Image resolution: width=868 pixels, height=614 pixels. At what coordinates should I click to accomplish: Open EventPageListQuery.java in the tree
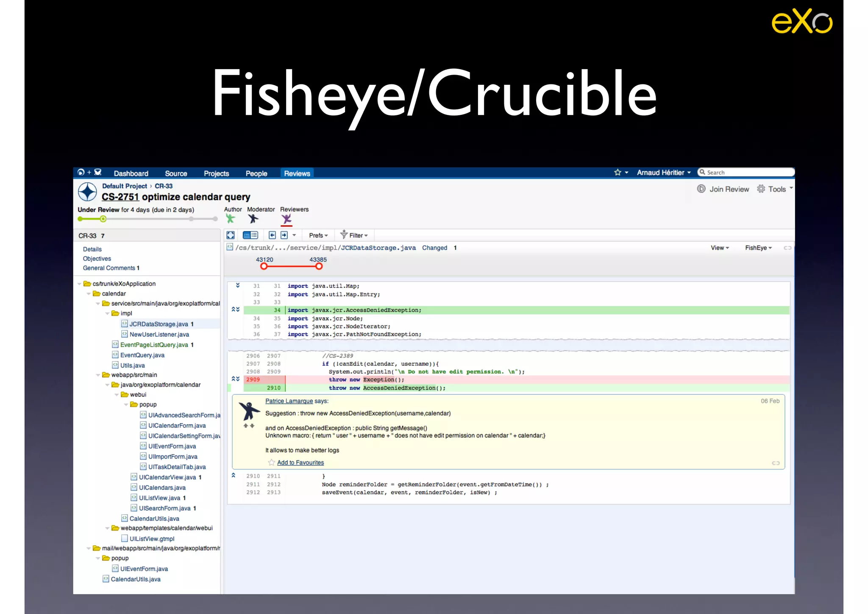tap(154, 345)
